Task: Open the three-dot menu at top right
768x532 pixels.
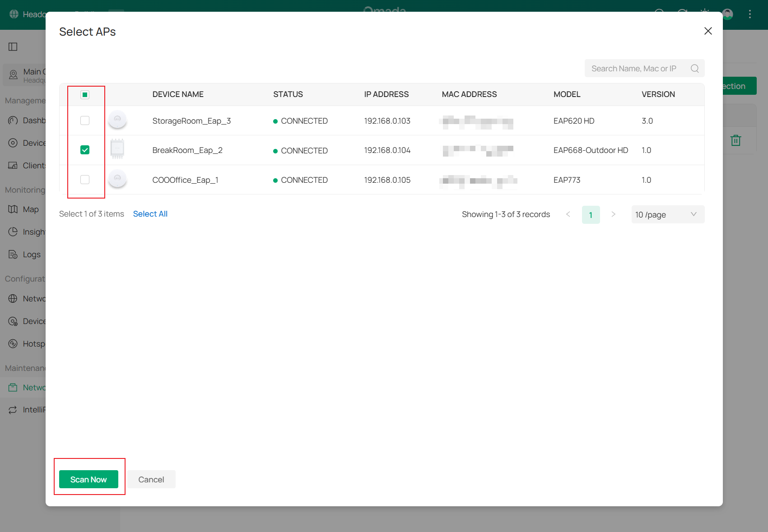Action: (749, 14)
